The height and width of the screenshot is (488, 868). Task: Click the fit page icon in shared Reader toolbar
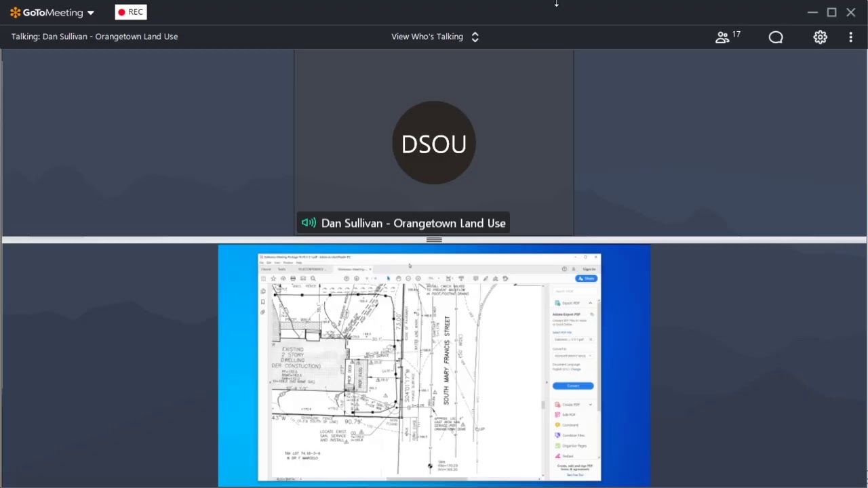point(449,279)
